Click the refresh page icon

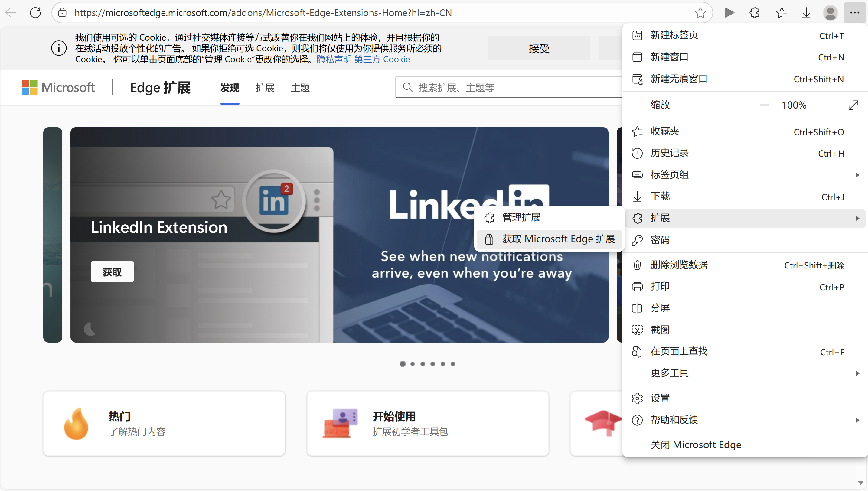[35, 13]
